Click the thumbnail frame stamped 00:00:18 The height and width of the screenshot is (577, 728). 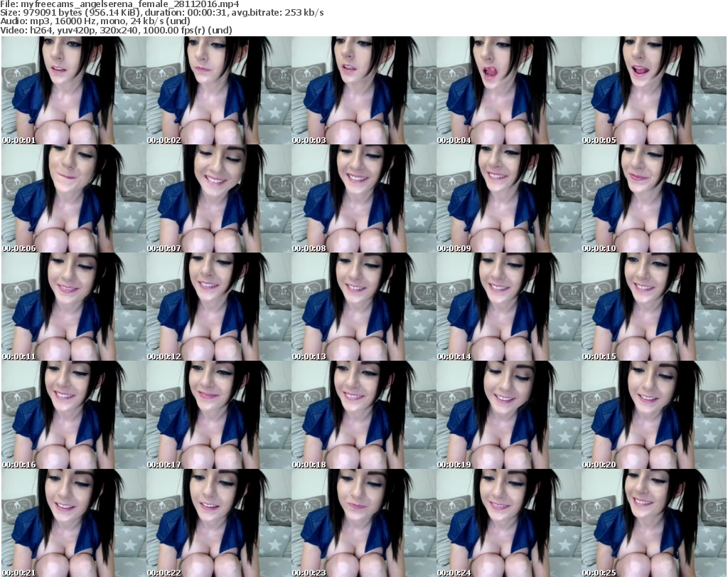[x=363, y=415]
